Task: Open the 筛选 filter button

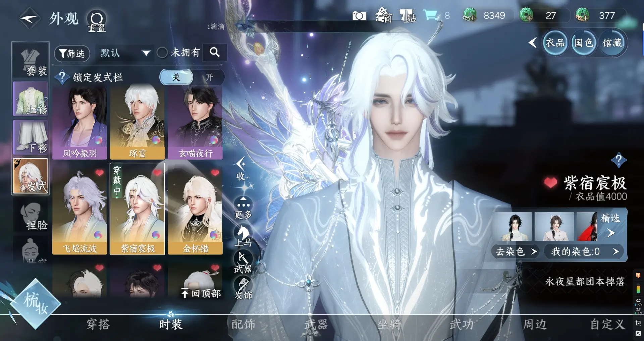Action: 72,53
